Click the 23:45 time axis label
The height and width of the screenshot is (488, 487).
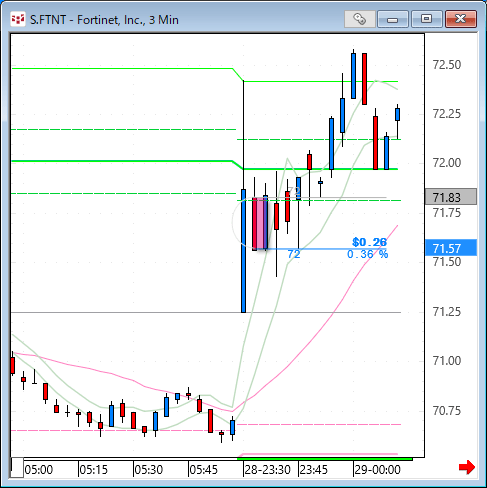[x=314, y=470]
